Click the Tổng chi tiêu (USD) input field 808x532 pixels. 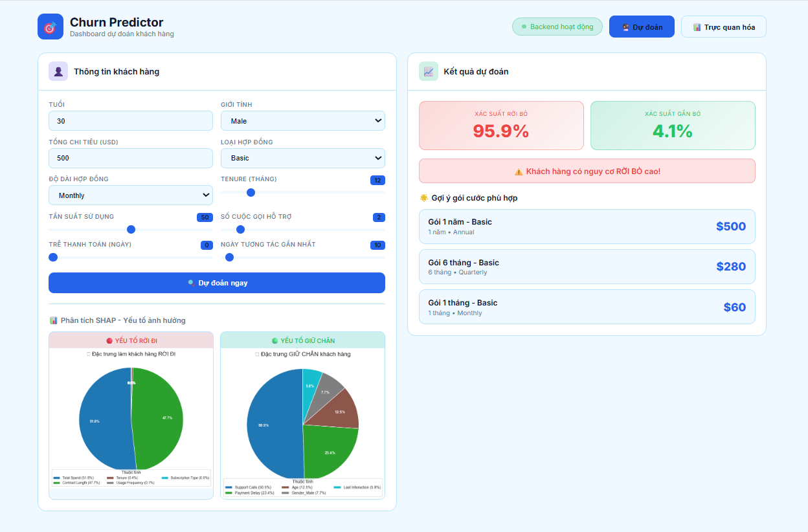(130, 158)
